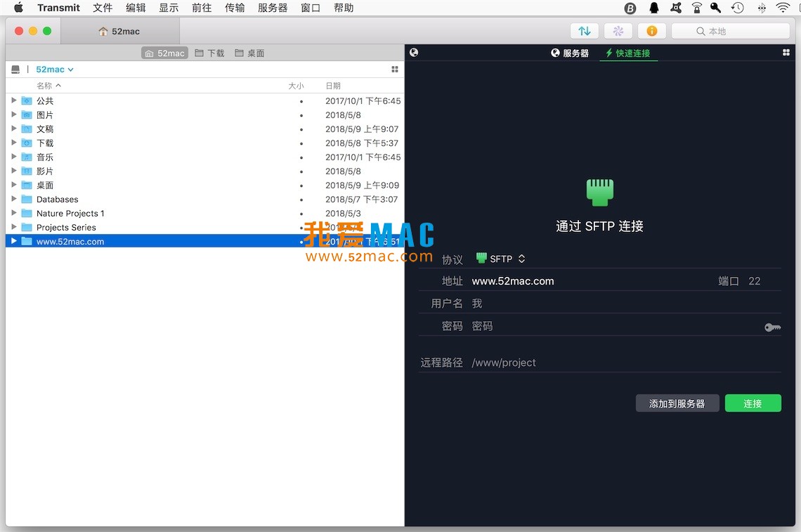Expand the 影片 folder
The image size is (801, 532).
[x=14, y=171]
